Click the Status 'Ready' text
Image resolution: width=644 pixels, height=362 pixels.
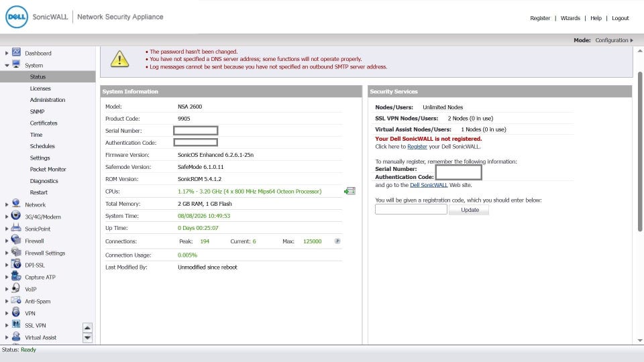point(28,350)
